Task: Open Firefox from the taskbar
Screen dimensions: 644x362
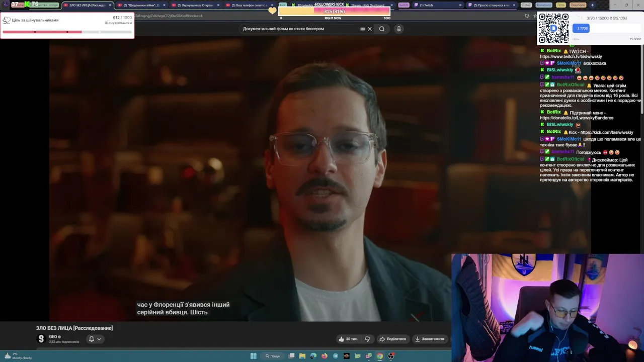Action: click(325, 356)
